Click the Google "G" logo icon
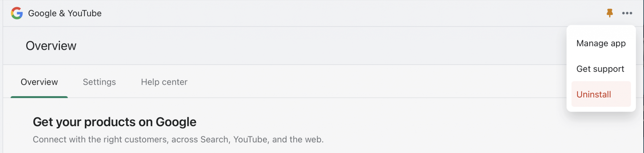The image size is (644, 153). pos(17,13)
